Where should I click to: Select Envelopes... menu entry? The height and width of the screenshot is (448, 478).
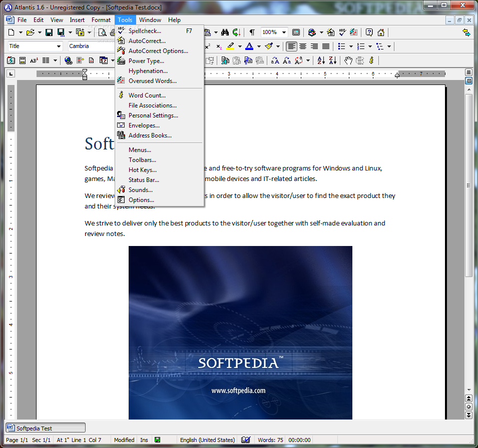(160, 125)
